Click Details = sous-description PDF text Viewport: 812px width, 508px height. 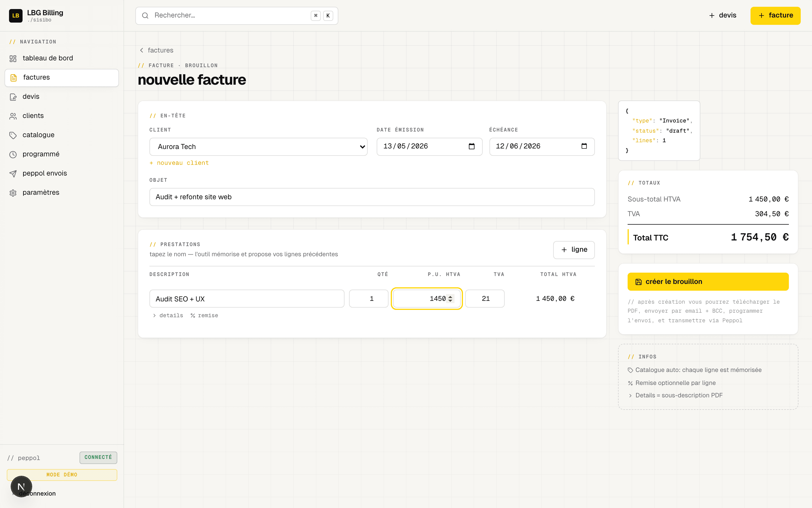(679, 395)
